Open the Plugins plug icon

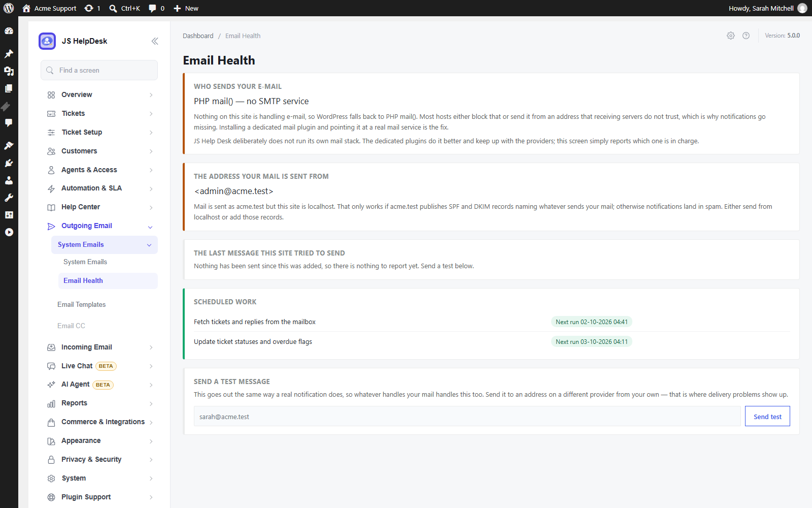(x=9, y=163)
